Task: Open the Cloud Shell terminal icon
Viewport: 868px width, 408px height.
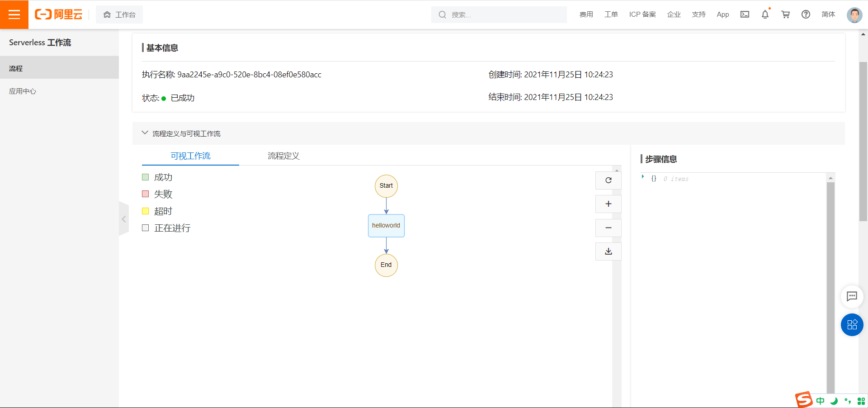Action: [x=744, y=14]
